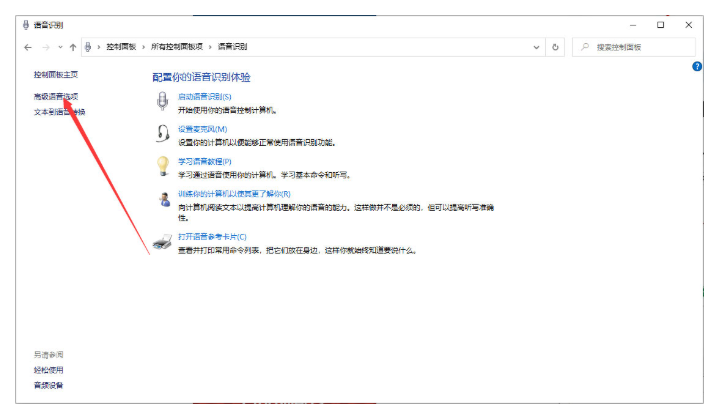Click the Forward navigation arrow

(46, 47)
